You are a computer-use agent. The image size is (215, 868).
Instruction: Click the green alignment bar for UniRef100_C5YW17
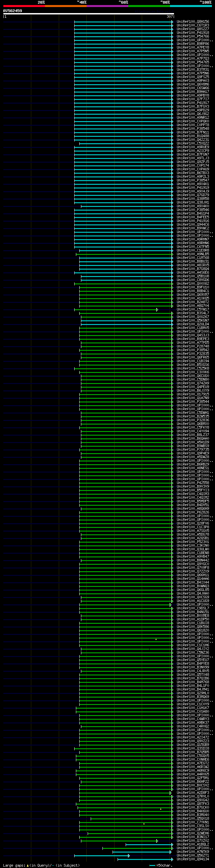(x=116, y=310)
